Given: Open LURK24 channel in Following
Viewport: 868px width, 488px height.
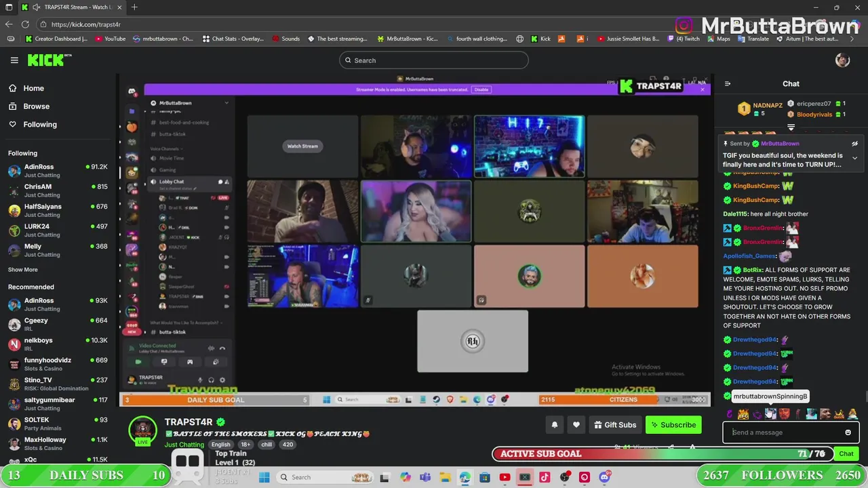Looking at the screenshot, I should click(58, 230).
